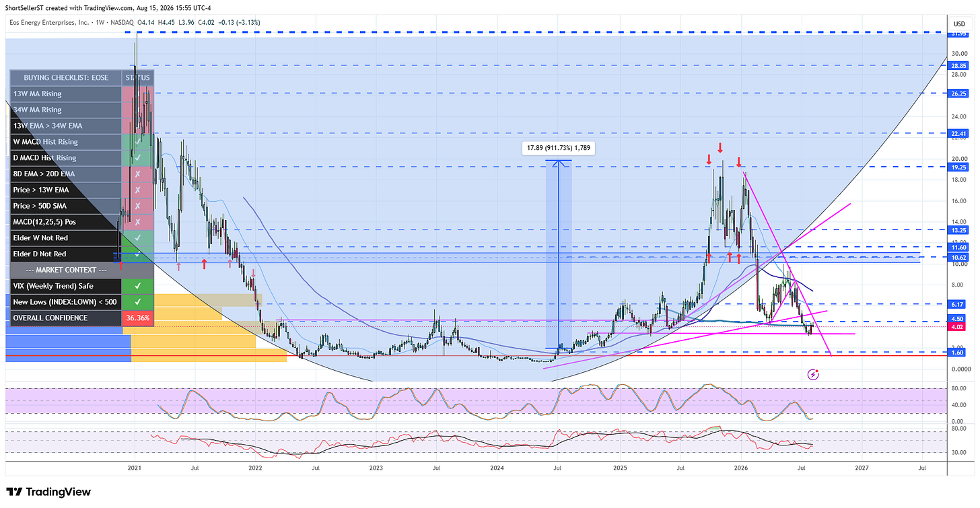The height and width of the screenshot is (508, 980).
Task: Click the 80.00 oscillator scale value
Action: (958, 388)
